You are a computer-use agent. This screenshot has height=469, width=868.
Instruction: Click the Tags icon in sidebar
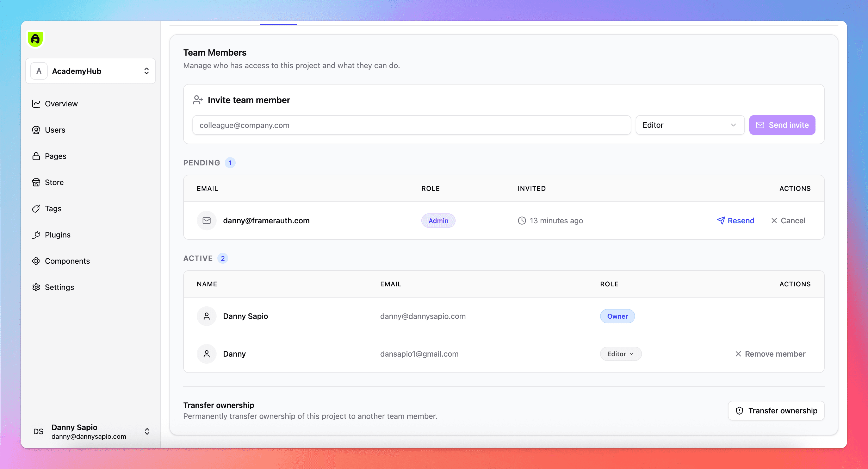tap(36, 208)
